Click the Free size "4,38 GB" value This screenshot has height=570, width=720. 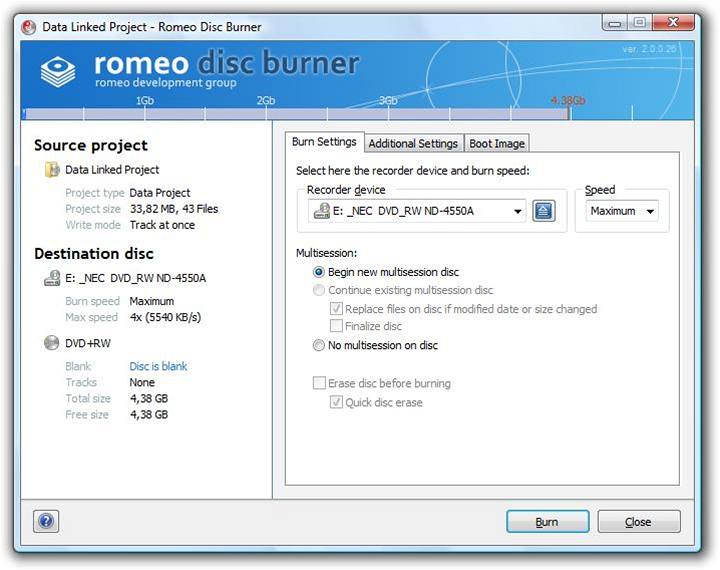click(x=149, y=414)
